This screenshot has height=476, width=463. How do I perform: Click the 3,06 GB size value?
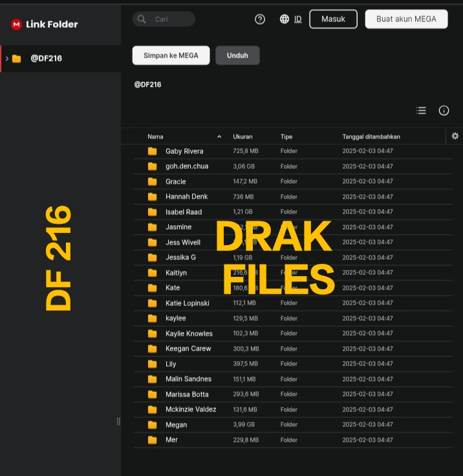(x=244, y=166)
